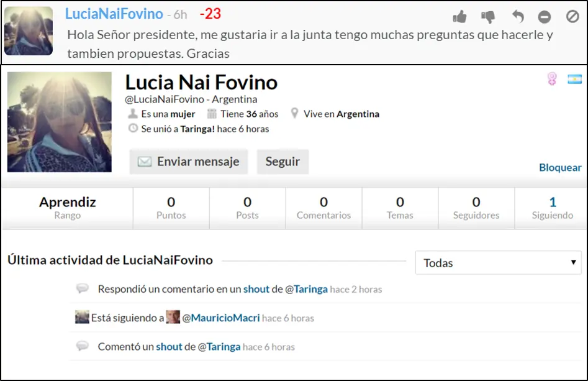Dislike the comment with thumbs down icon

(488, 17)
